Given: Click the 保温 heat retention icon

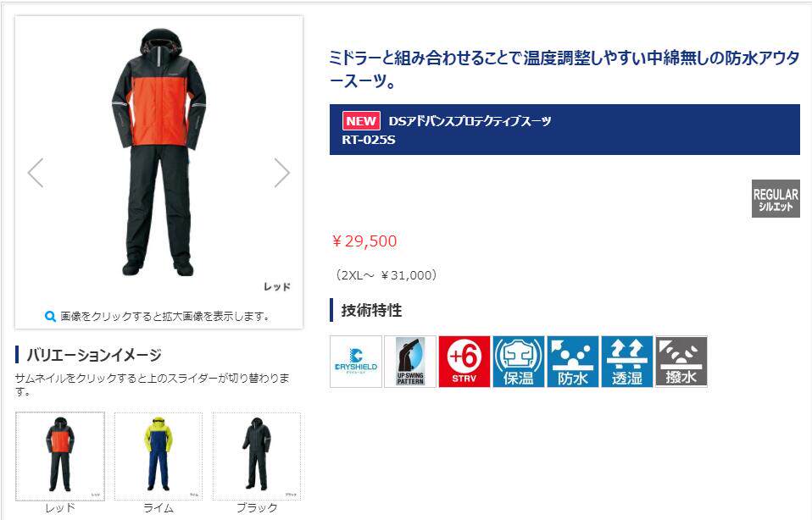Looking at the screenshot, I should [x=519, y=362].
